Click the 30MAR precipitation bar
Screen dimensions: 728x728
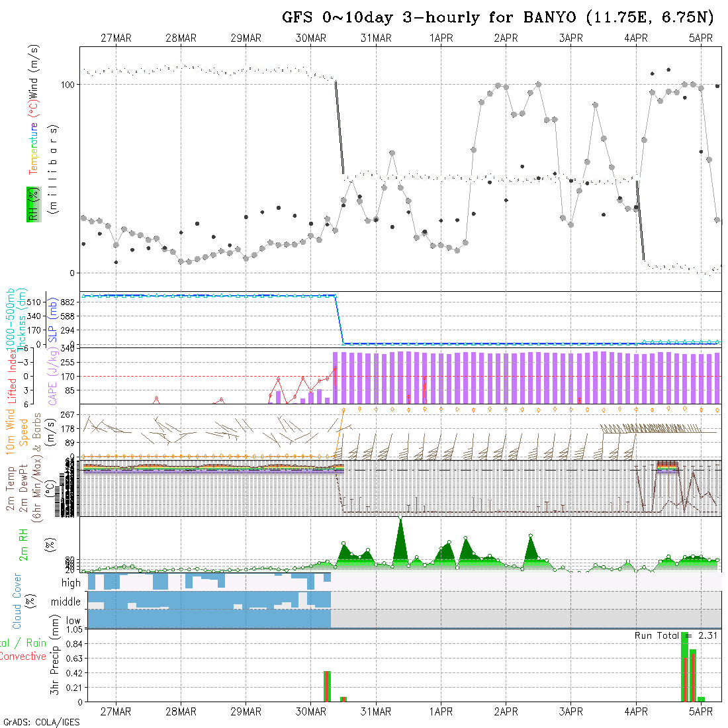(x=327, y=686)
